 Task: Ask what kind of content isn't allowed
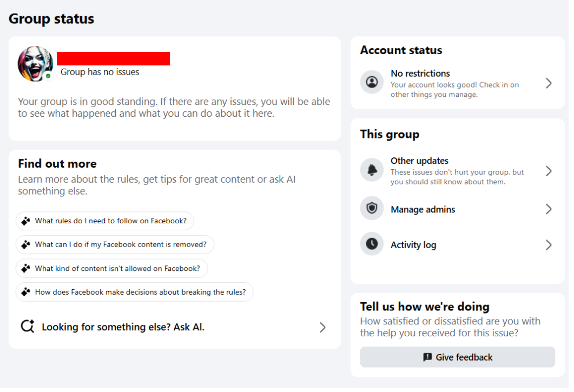click(117, 268)
